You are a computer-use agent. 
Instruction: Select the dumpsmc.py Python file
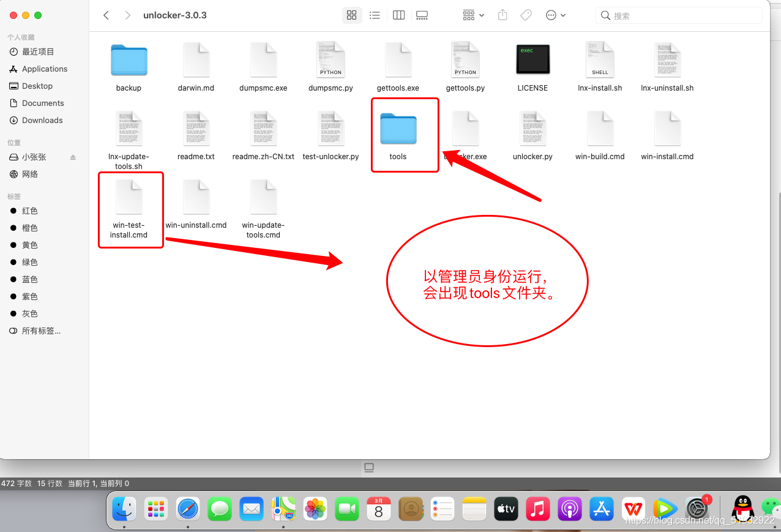[x=331, y=60]
